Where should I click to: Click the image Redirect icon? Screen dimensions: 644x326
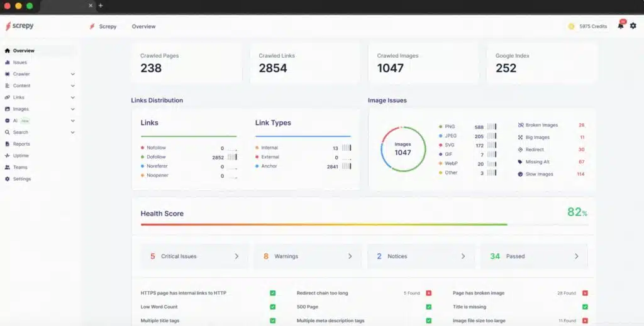(520, 149)
